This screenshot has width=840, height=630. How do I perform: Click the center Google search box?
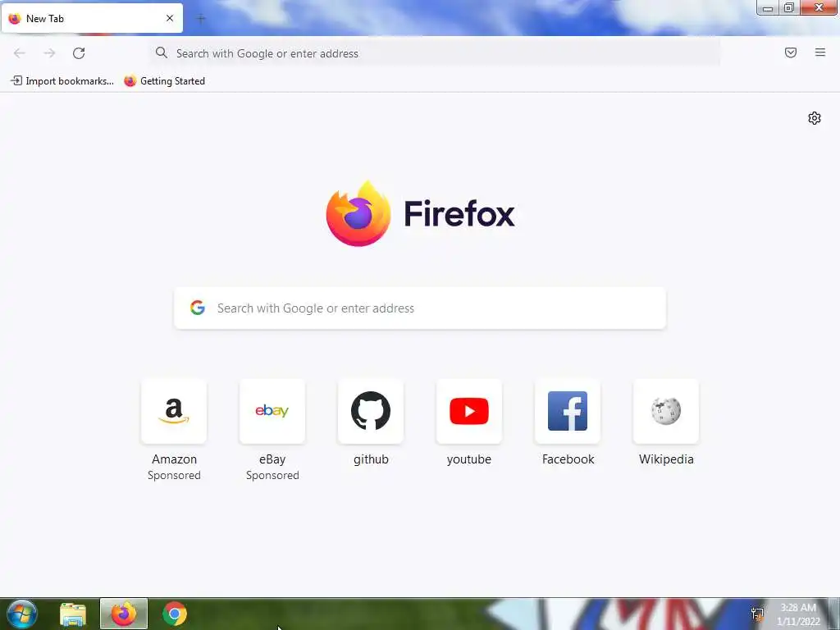point(420,308)
